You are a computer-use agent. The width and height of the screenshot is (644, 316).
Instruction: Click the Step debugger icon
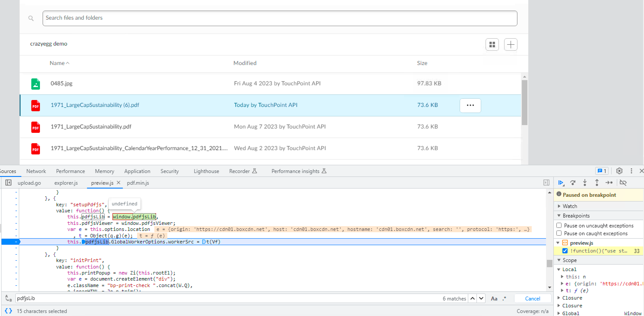point(609,183)
